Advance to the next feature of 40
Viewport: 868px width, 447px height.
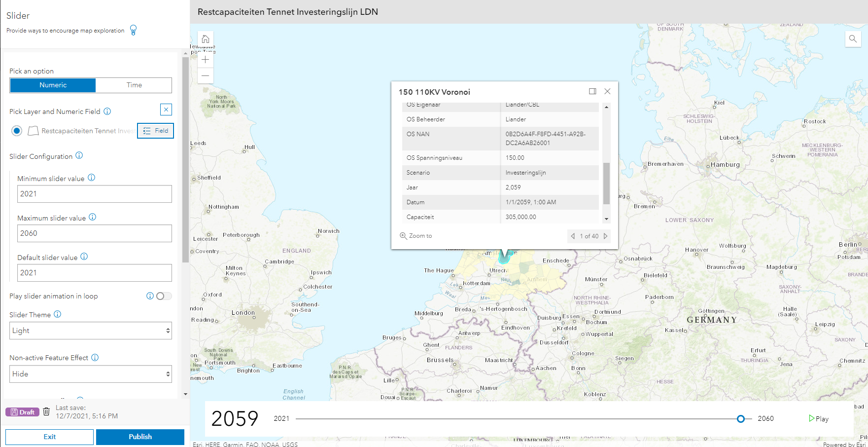606,236
